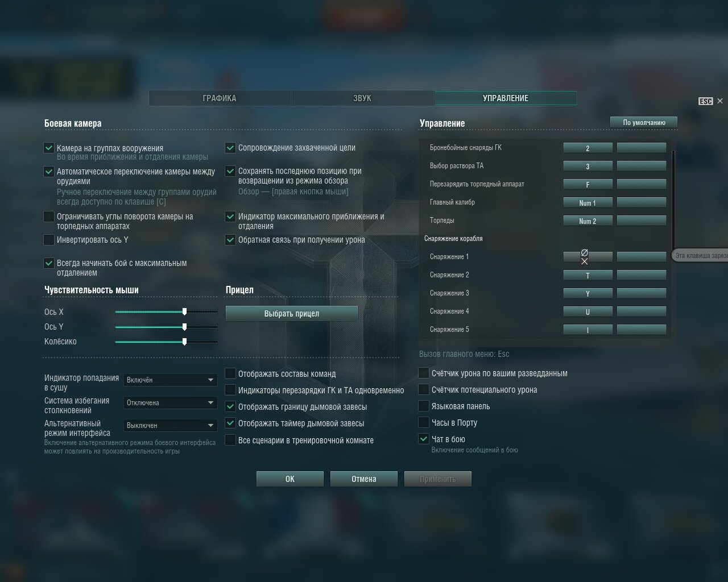This screenshot has width=728, height=582.
Task: Uncheck Сопровождение захваченной цели
Action: [x=230, y=148]
